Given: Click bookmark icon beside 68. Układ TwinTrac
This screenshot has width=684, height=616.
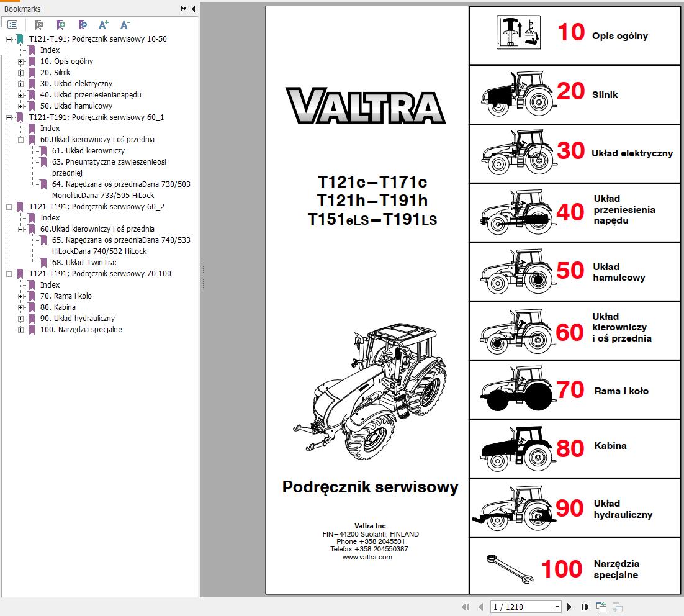Looking at the screenshot, I should point(43,263).
